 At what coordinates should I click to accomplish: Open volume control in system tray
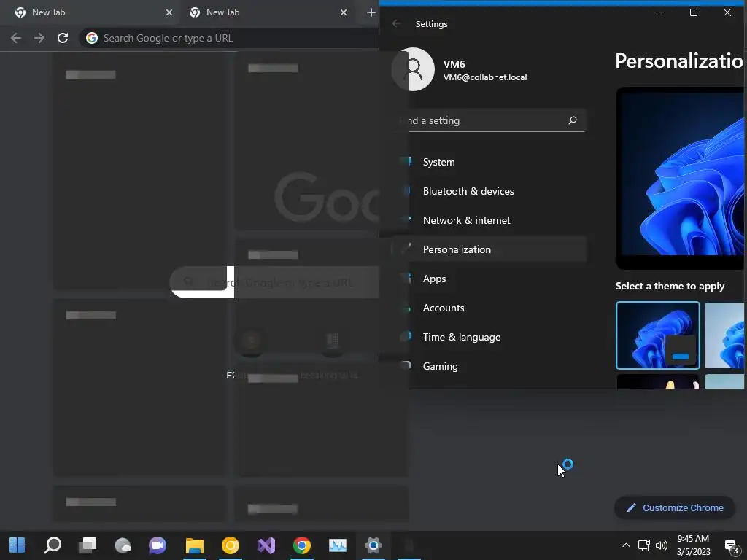[x=661, y=545]
